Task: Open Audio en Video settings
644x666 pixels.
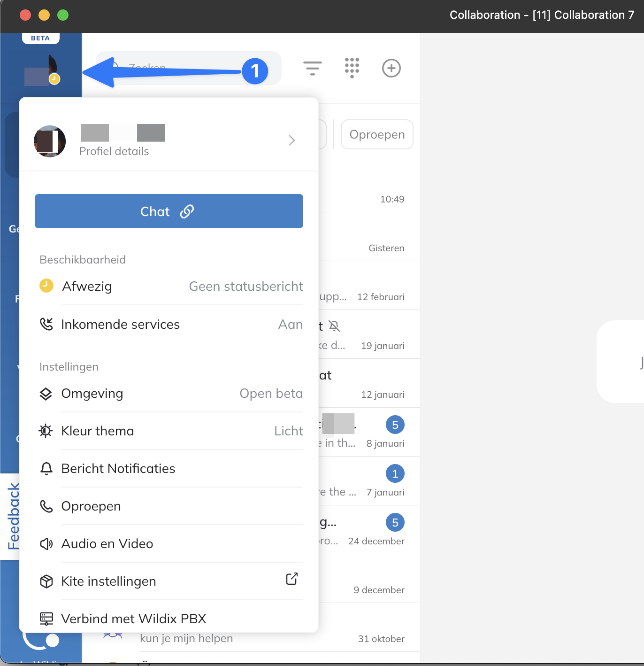Action: pyautogui.click(x=107, y=543)
